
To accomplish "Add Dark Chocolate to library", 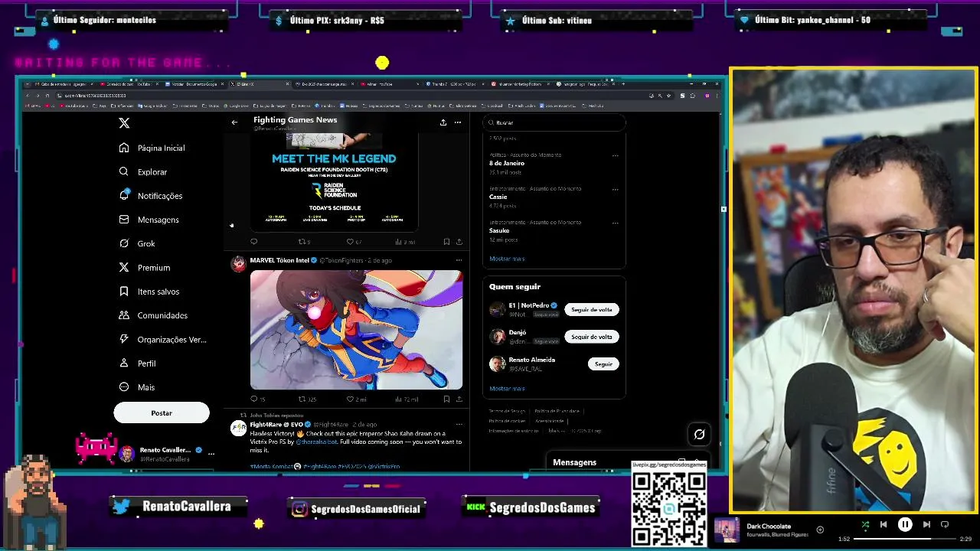I will pos(820,530).
